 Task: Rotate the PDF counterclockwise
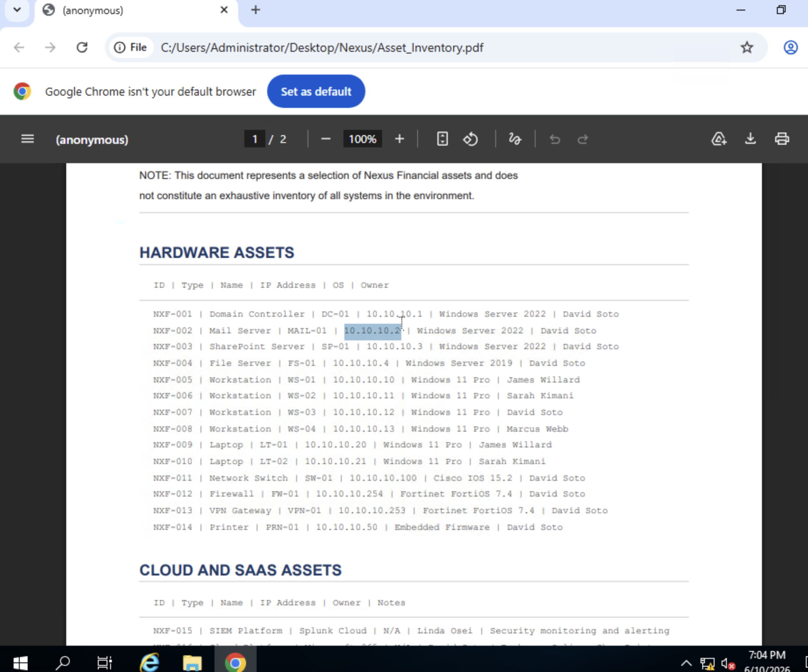tap(470, 139)
